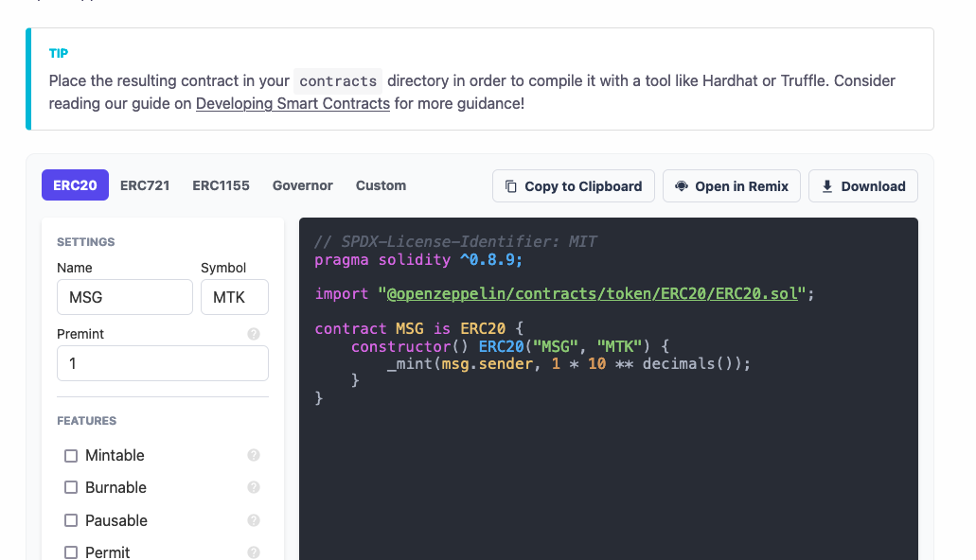
Task: Click the Symbol input field containing MTK
Action: 235,297
